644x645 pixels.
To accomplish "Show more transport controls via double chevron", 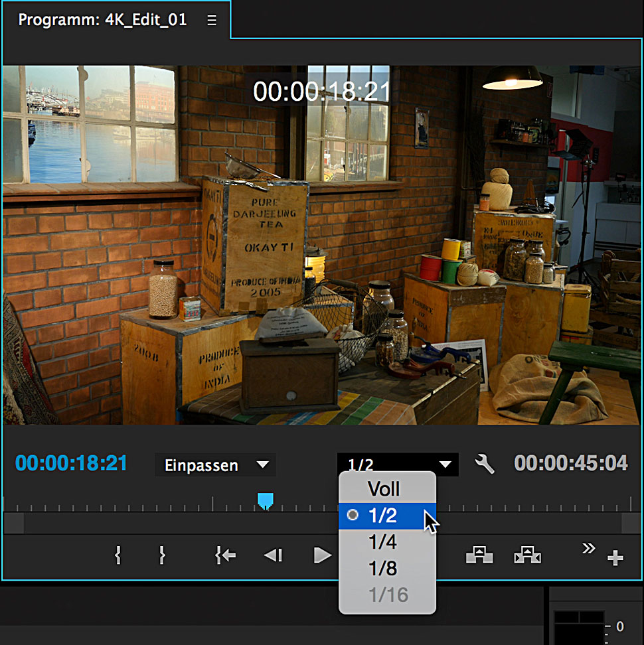I will pos(588,547).
